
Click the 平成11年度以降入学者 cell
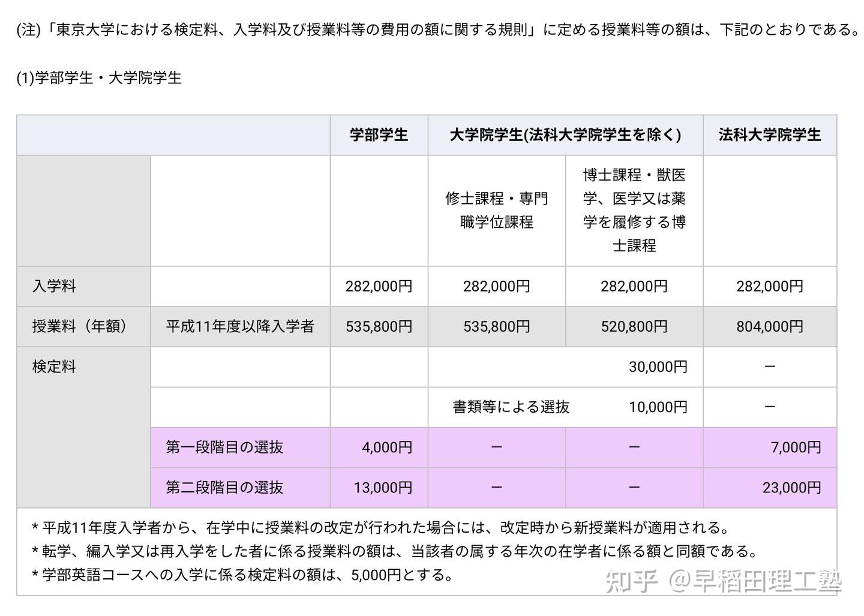[x=240, y=327]
